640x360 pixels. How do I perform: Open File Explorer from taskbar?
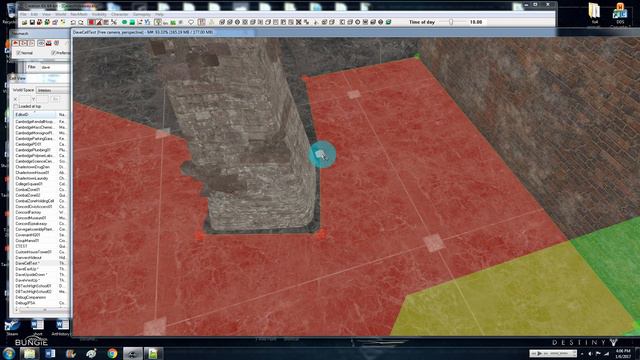coord(29,353)
